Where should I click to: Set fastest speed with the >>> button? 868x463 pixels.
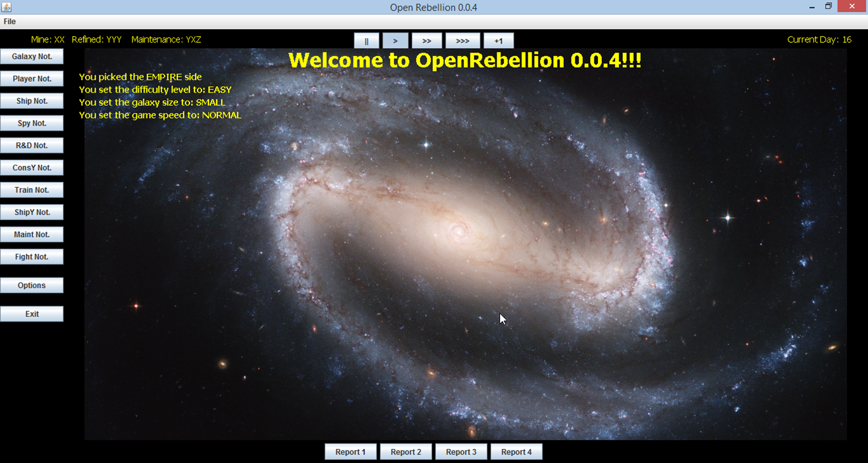[463, 41]
